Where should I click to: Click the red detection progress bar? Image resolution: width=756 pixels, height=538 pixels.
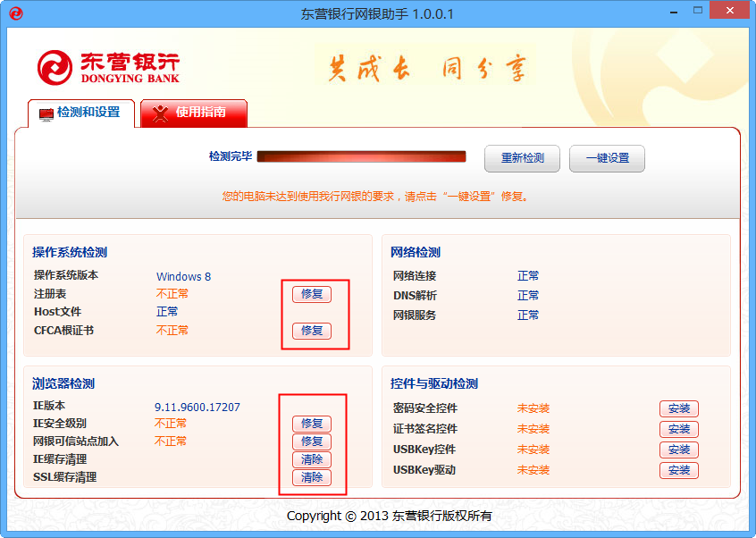362,156
